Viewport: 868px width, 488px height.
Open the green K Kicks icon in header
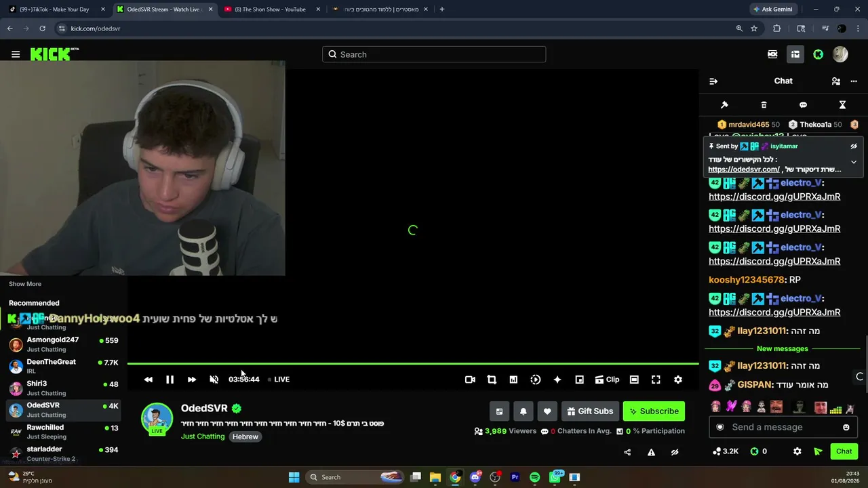click(818, 54)
